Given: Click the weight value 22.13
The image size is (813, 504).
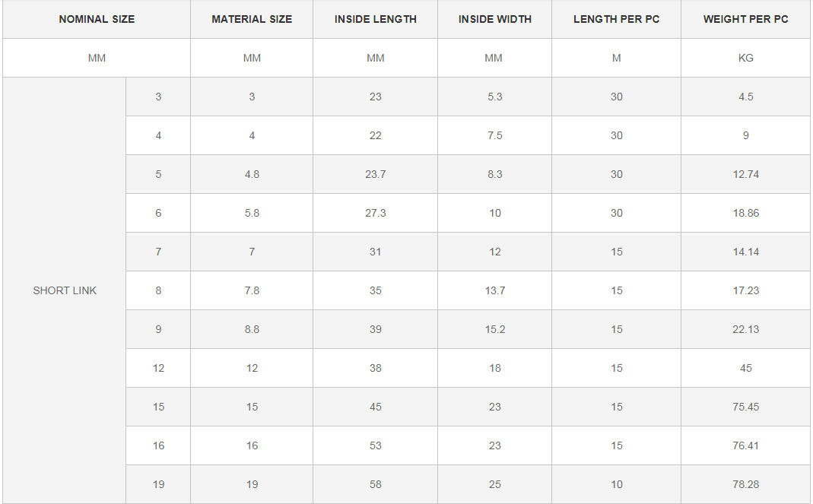Looking at the screenshot, I should point(746,329).
